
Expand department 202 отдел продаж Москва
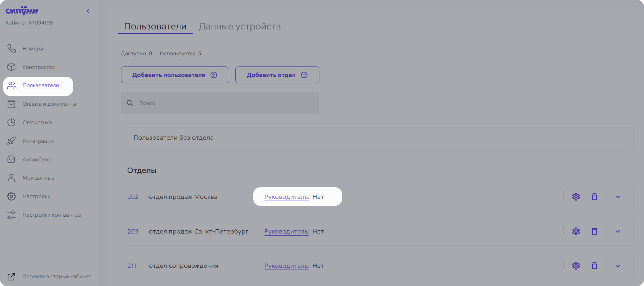pyautogui.click(x=617, y=197)
